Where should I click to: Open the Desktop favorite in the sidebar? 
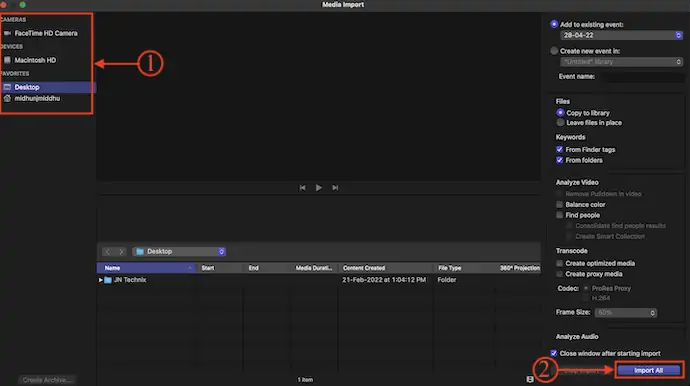(x=48, y=87)
